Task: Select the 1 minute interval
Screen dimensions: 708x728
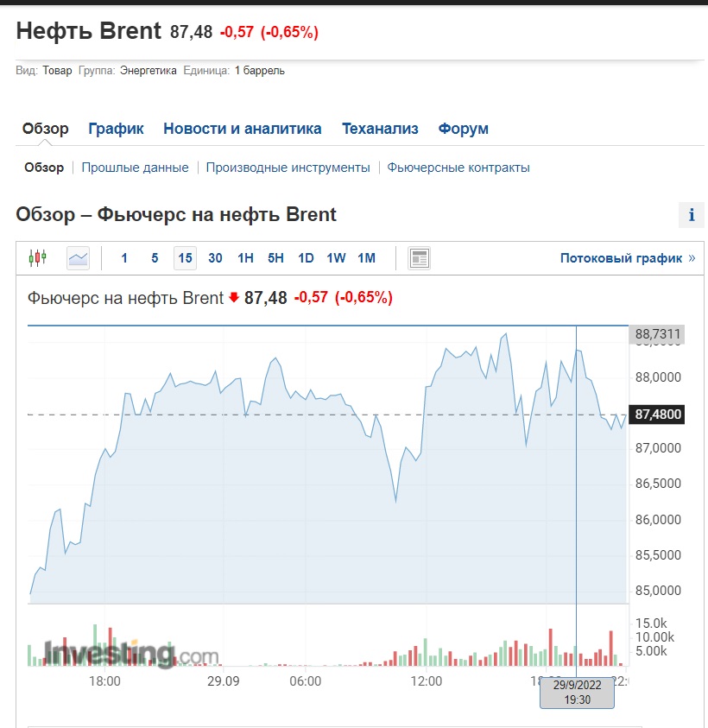Action: (x=124, y=258)
